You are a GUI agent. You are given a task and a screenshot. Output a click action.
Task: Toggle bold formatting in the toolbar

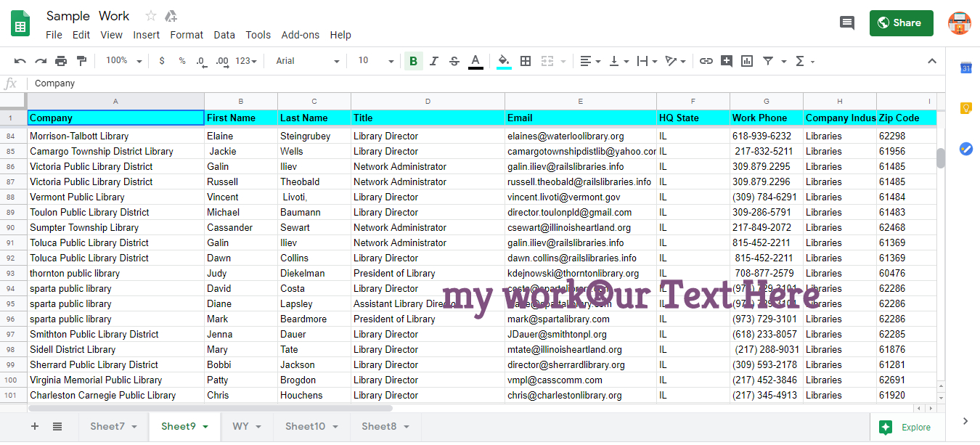(413, 61)
